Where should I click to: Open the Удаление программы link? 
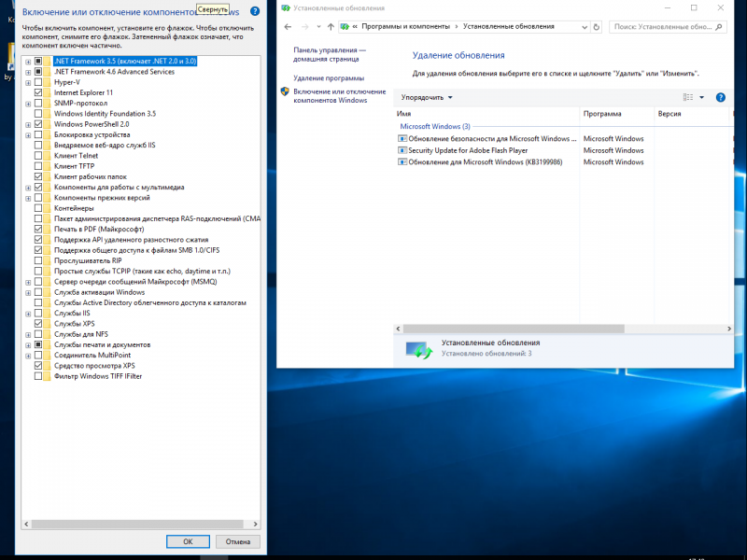(x=329, y=77)
